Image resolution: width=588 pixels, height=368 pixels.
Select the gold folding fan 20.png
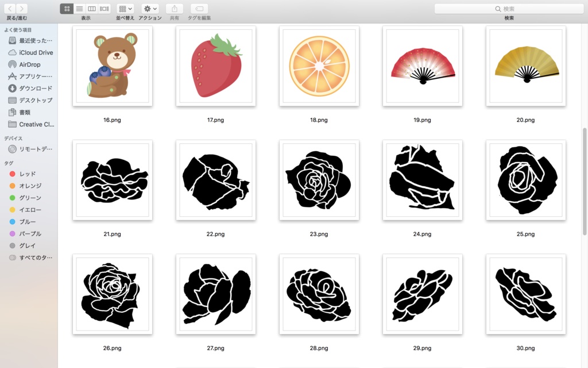526,66
